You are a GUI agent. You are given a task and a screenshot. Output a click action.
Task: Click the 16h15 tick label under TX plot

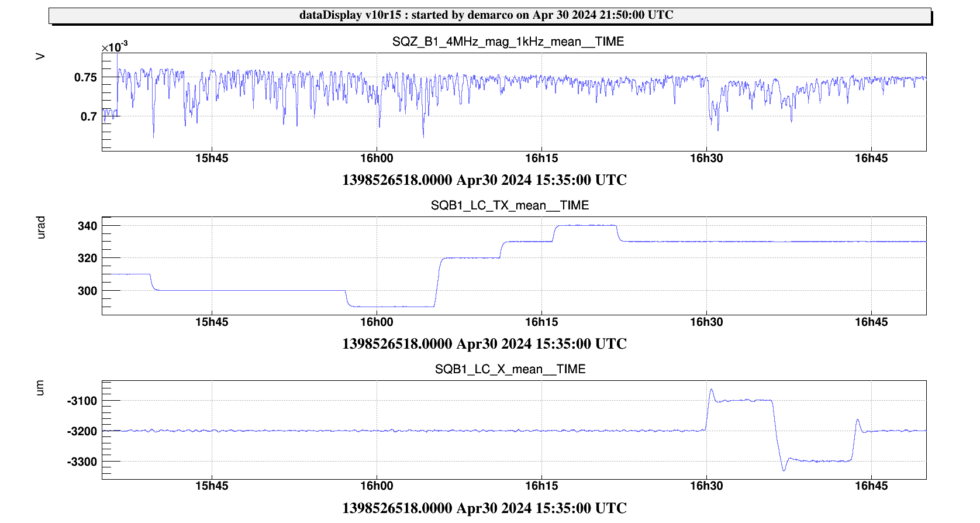541,322
